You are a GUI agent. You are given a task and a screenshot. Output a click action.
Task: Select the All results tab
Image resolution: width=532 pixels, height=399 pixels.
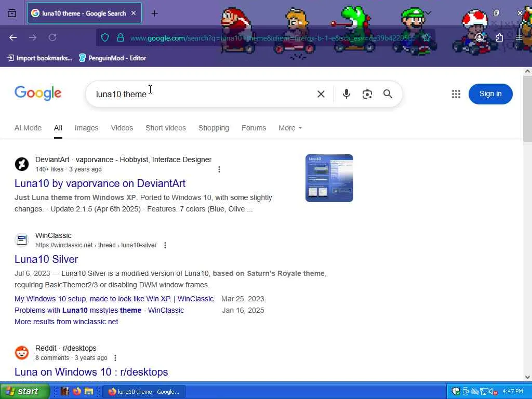click(58, 128)
